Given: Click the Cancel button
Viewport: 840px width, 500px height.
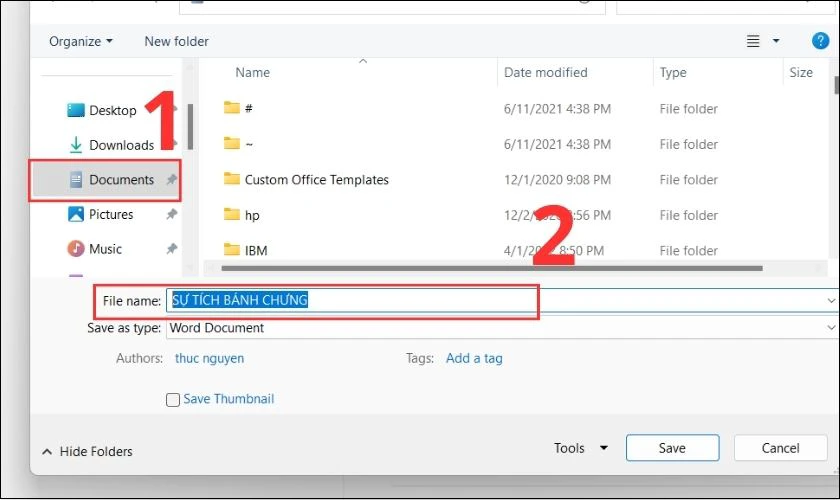Looking at the screenshot, I should pyautogui.click(x=781, y=448).
